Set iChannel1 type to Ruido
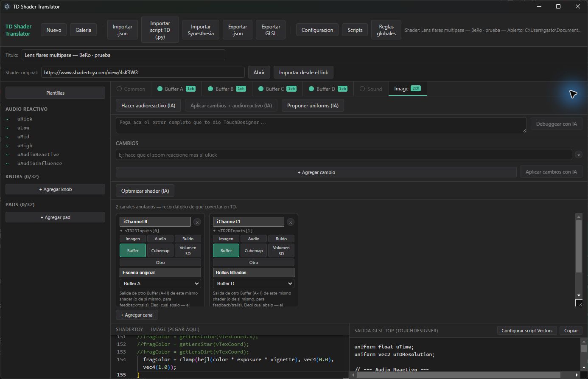 coord(281,239)
